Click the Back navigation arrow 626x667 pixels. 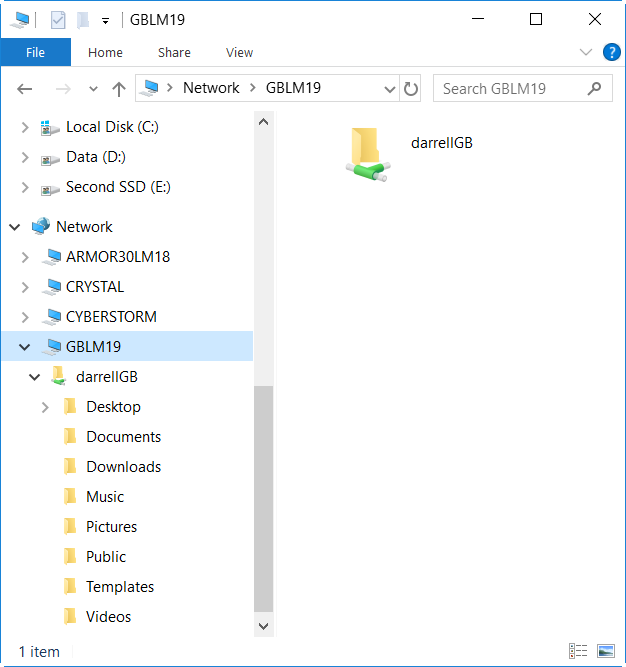tap(25, 88)
